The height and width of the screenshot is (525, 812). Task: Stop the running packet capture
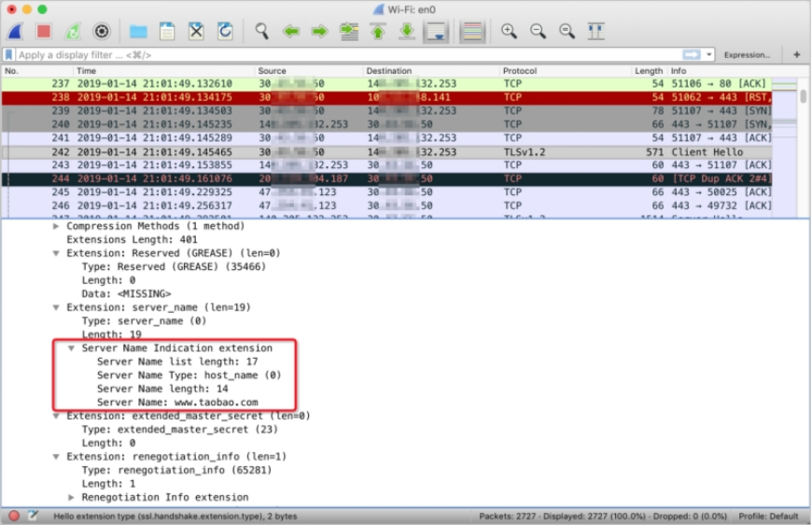tap(43, 32)
